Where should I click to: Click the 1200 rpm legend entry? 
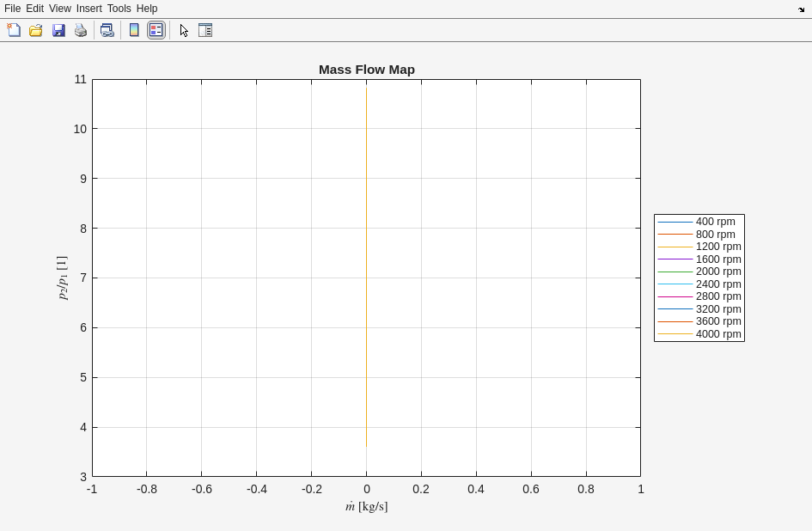coord(699,247)
